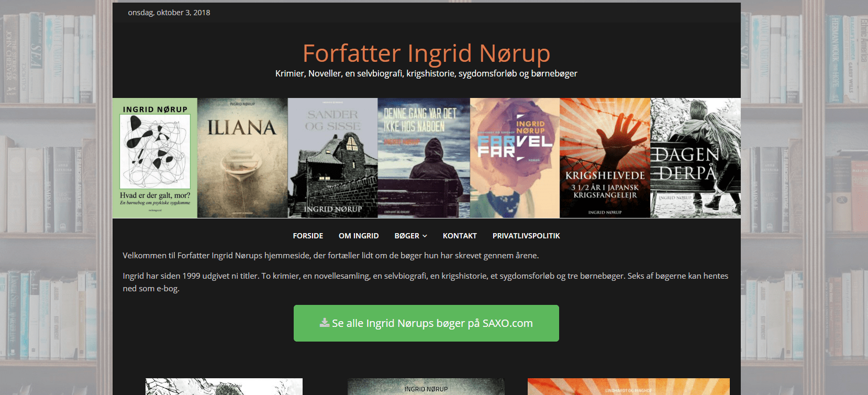Go to the KONTAKT page
The width and height of the screenshot is (868, 395).
pos(460,236)
